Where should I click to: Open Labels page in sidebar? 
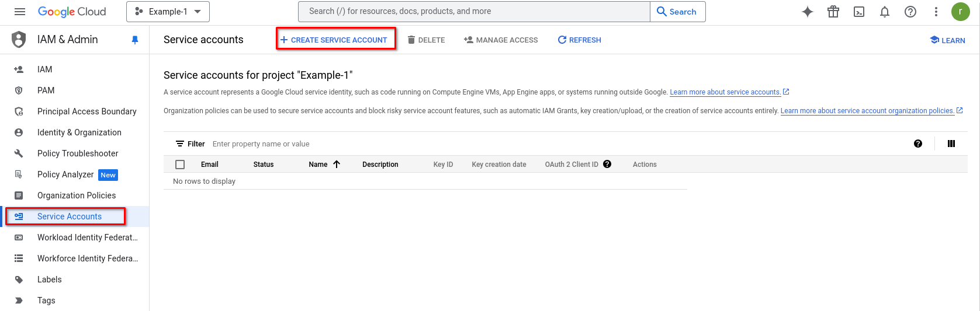point(49,279)
